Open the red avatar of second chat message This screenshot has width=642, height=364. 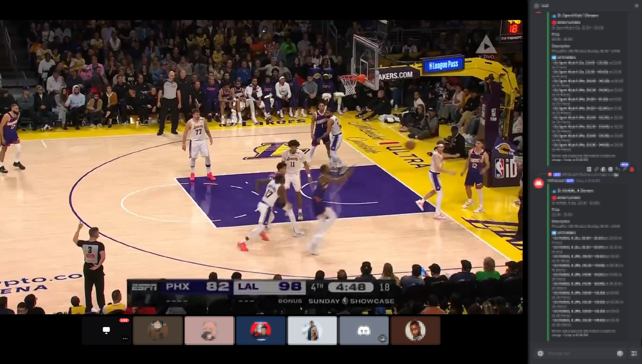click(x=539, y=183)
